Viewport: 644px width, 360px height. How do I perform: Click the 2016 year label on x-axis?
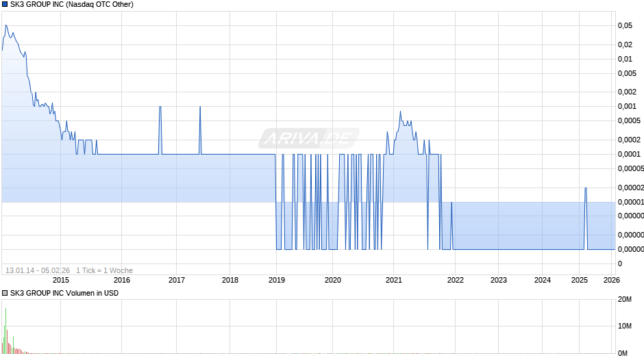click(121, 280)
